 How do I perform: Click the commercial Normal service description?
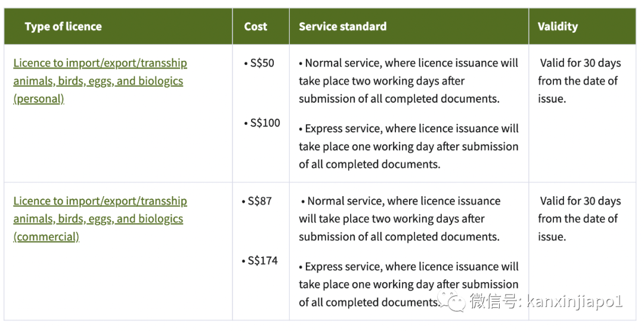400,219
